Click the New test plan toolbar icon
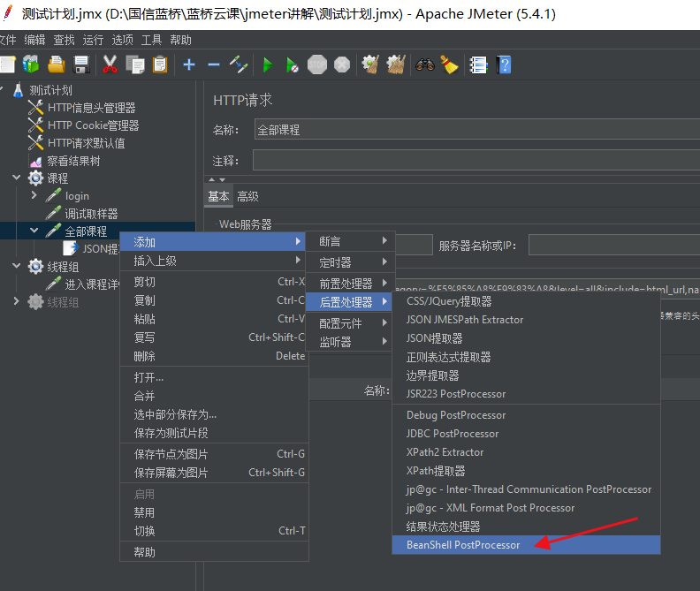This screenshot has height=591, width=700. point(7,65)
